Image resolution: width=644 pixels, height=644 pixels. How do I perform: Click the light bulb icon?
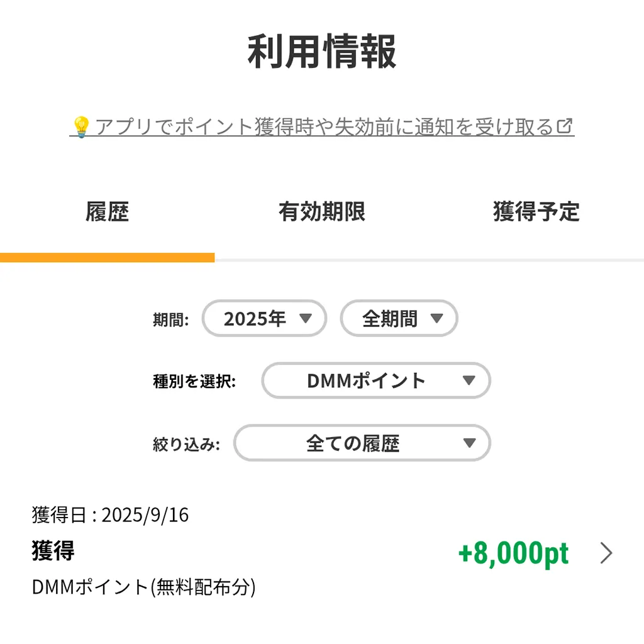(x=80, y=127)
